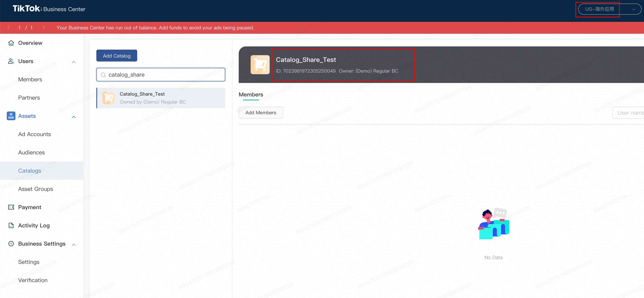
Task: Expand the UG-海外应用 dropdown at top right
Action: [x=633, y=9]
